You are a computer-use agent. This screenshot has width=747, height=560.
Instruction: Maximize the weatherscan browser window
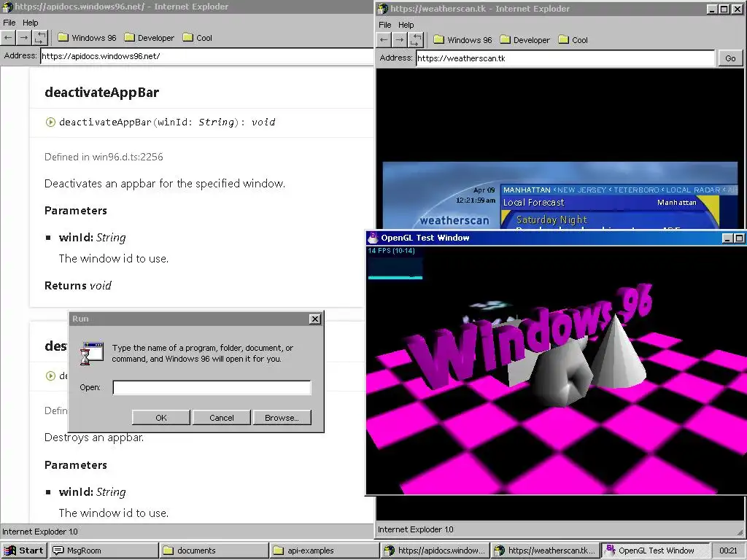pyautogui.click(x=724, y=9)
